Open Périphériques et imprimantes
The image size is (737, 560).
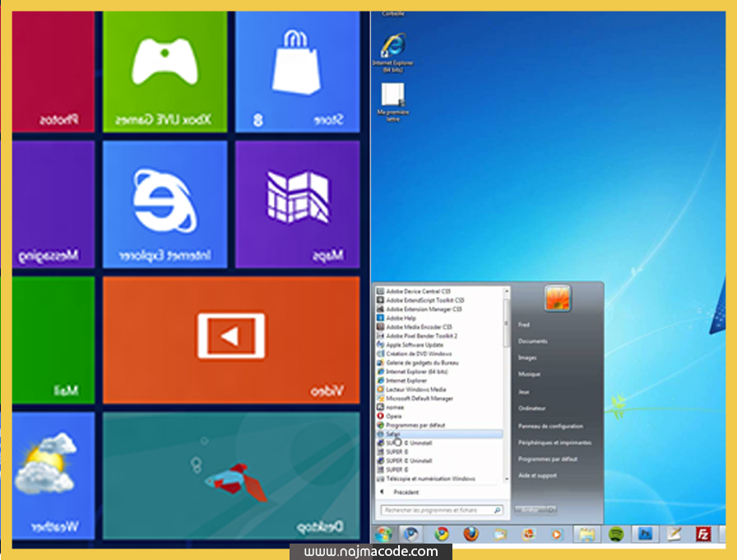(554, 442)
